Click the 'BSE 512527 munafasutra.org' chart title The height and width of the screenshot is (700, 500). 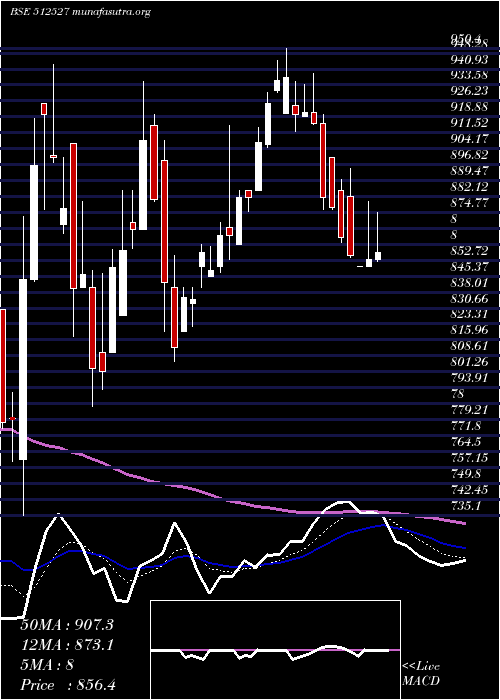click(x=80, y=12)
